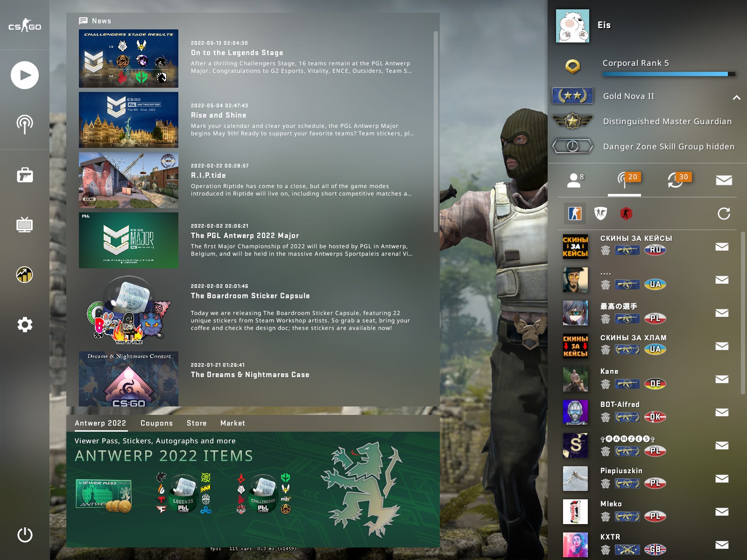This screenshot has height=560, width=747.
Task: Send invite to KXTR
Action: (x=722, y=545)
